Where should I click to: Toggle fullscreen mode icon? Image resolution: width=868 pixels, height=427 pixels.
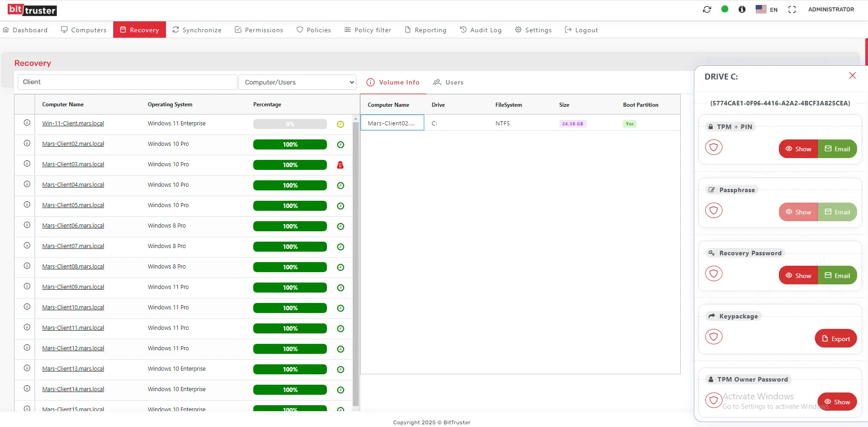[x=792, y=10]
